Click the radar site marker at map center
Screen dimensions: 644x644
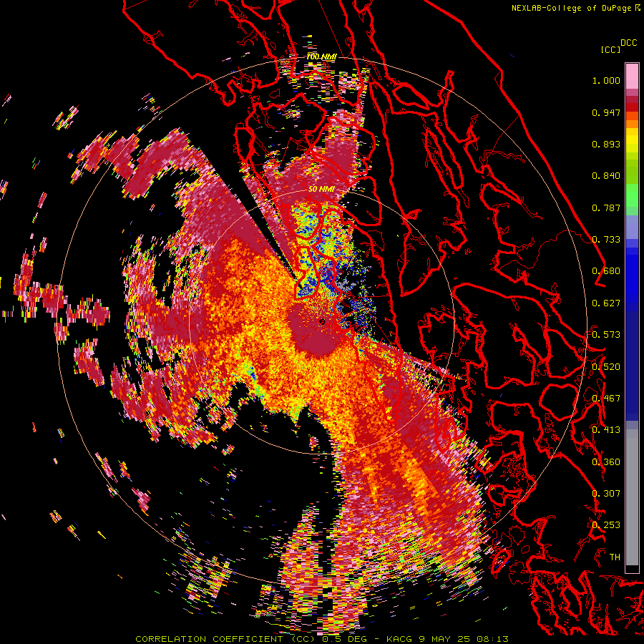point(322,321)
